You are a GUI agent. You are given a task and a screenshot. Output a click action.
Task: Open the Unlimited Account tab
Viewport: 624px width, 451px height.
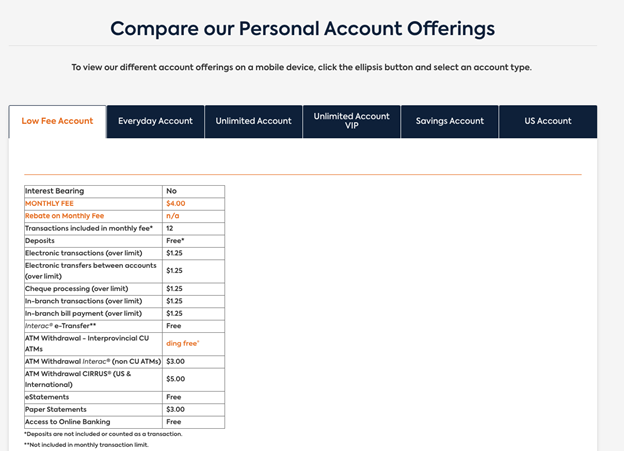coord(254,121)
